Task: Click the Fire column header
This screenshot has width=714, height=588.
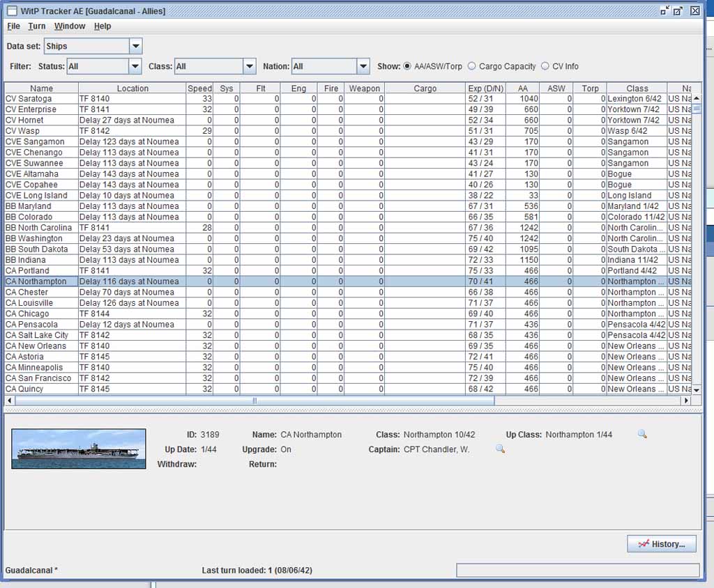Action: point(331,88)
